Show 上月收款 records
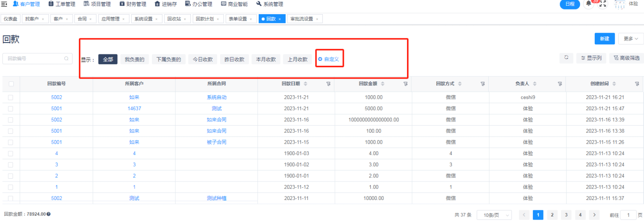This screenshot has height=222, width=644. [297, 59]
